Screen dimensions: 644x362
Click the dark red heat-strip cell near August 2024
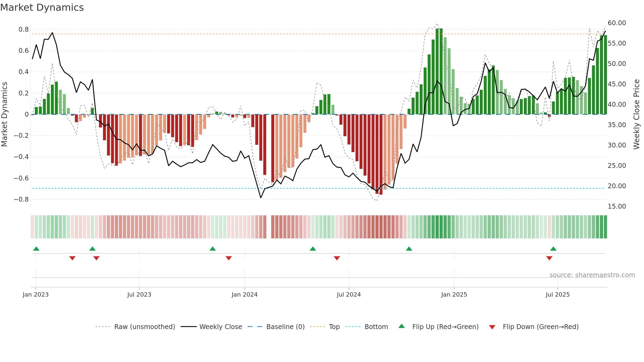click(381, 227)
